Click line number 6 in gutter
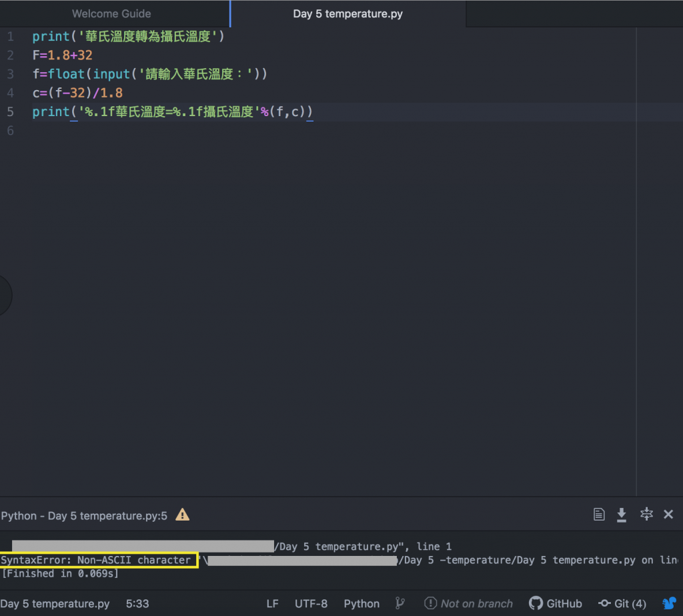Viewport: 683px width, 616px height. [x=11, y=130]
